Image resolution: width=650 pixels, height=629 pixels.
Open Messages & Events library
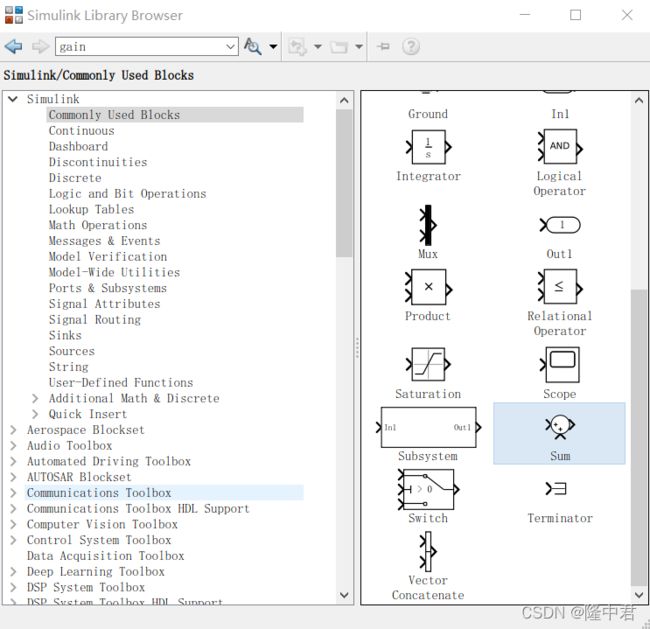104,241
